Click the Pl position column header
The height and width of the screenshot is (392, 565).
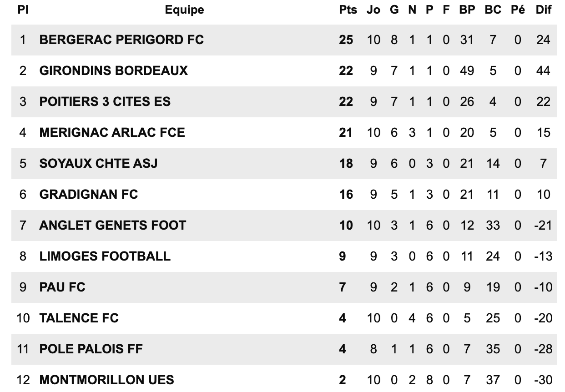pyautogui.click(x=23, y=10)
